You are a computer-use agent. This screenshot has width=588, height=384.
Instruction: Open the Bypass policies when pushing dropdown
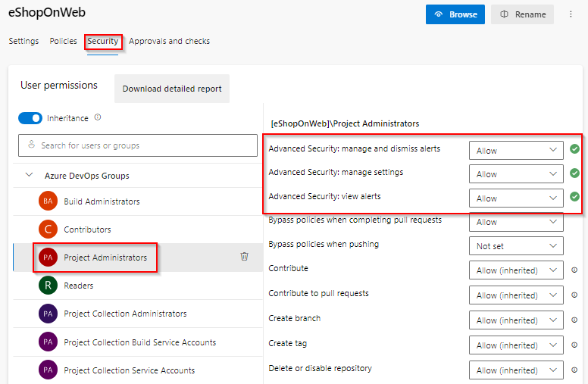(516, 246)
